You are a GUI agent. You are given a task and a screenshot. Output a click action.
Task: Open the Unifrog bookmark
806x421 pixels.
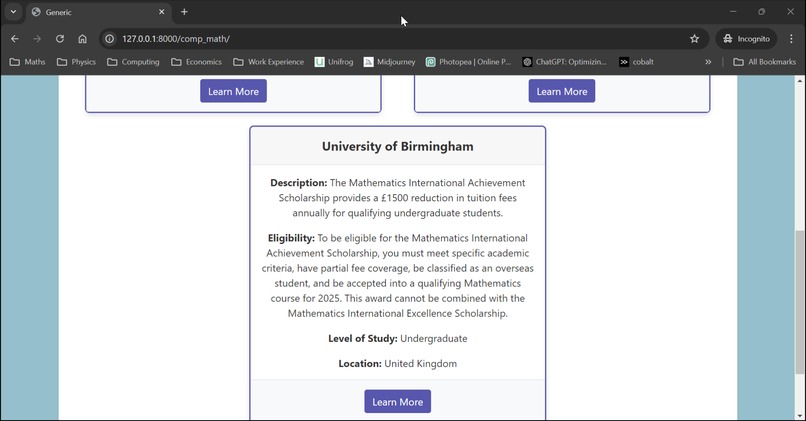[334, 62]
